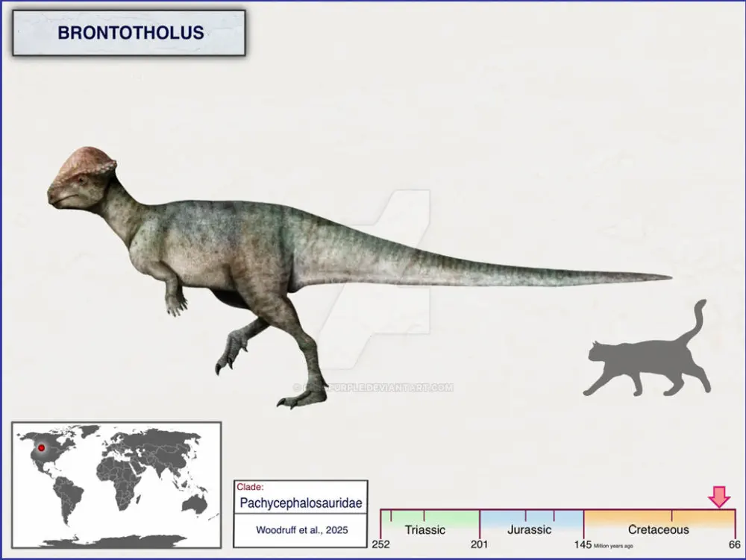Click the dinosaur's domed skull
The height and width of the screenshot is (560, 746).
[x=84, y=164]
